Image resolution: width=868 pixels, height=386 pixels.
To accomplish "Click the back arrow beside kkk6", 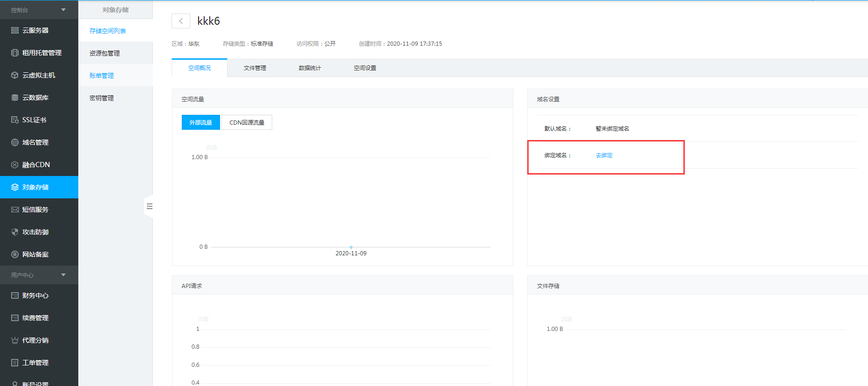I will [181, 21].
